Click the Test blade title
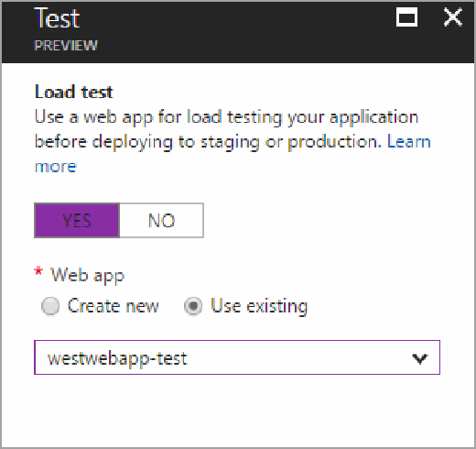The height and width of the screenshot is (449, 476). pyautogui.click(x=57, y=18)
